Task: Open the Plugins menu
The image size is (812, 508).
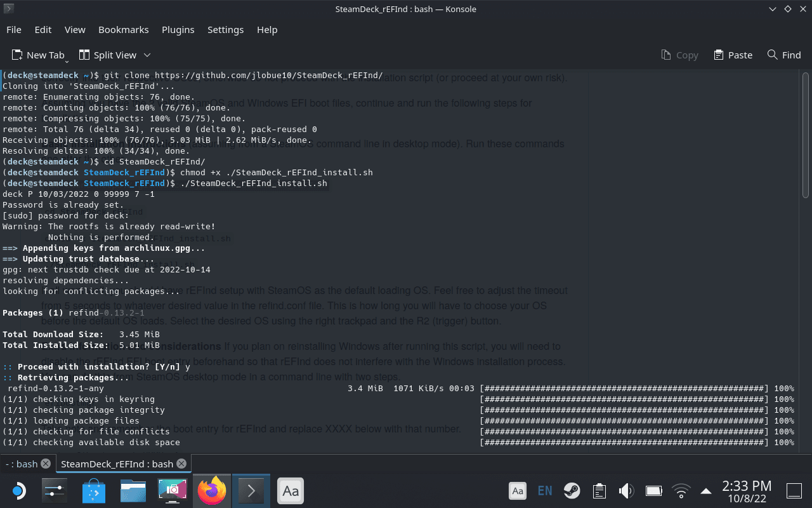Action: point(178,30)
